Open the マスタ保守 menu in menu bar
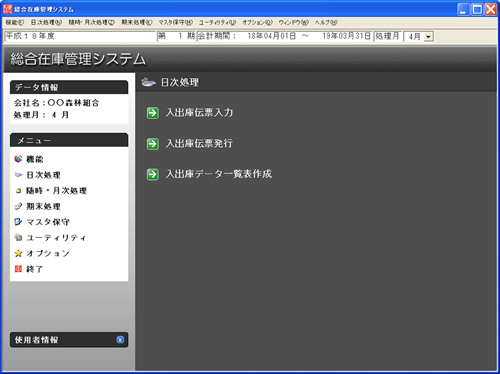Image resolution: width=500 pixels, height=374 pixels. tap(176, 22)
